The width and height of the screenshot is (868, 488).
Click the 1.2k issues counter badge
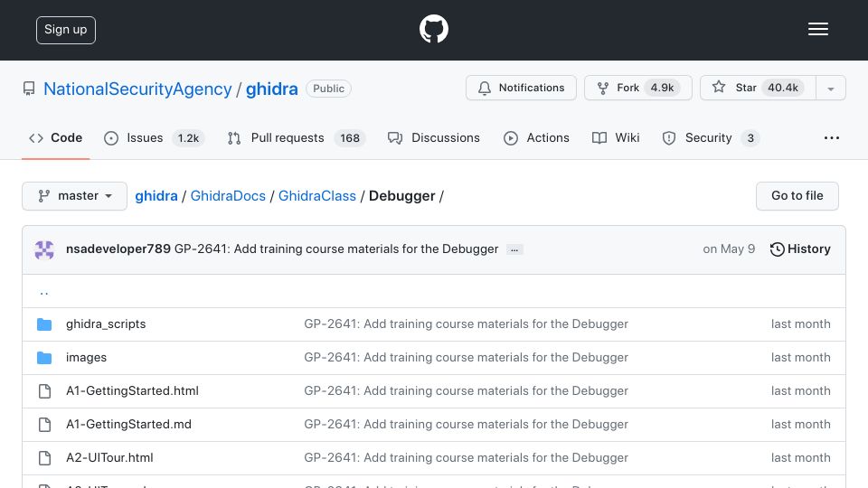(x=188, y=137)
